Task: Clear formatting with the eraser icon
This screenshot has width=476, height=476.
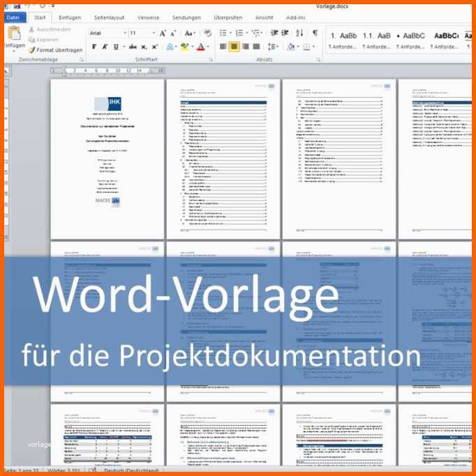Action: coord(207,33)
